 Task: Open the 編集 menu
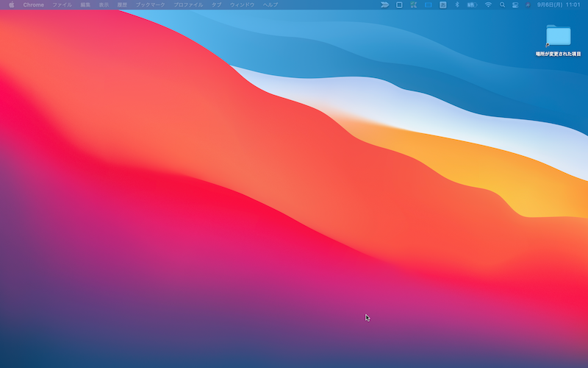85,5
